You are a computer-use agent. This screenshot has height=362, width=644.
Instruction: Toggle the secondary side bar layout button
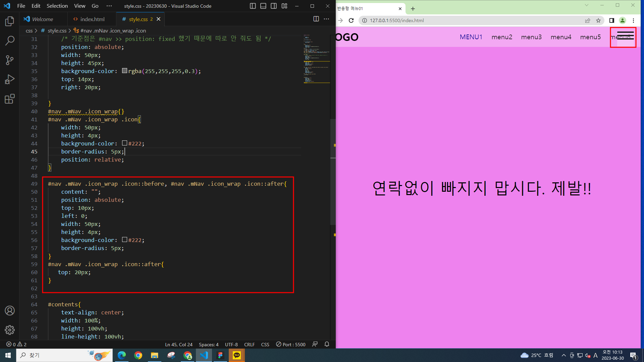pyautogui.click(x=274, y=6)
